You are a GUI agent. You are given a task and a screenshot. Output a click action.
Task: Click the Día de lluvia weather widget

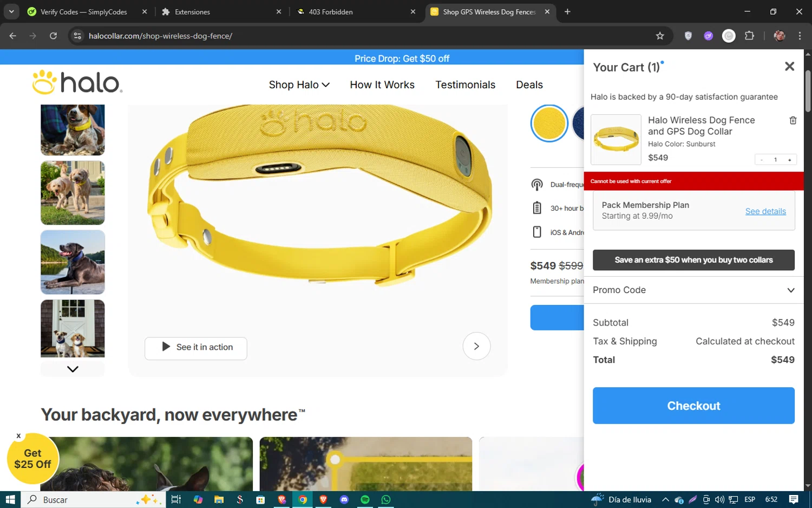tap(621, 499)
